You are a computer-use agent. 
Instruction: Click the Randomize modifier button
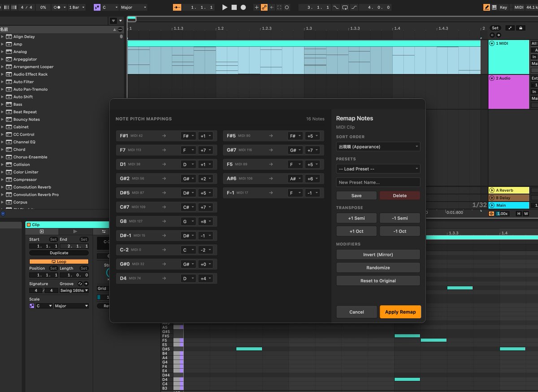(x=378, y=267)
